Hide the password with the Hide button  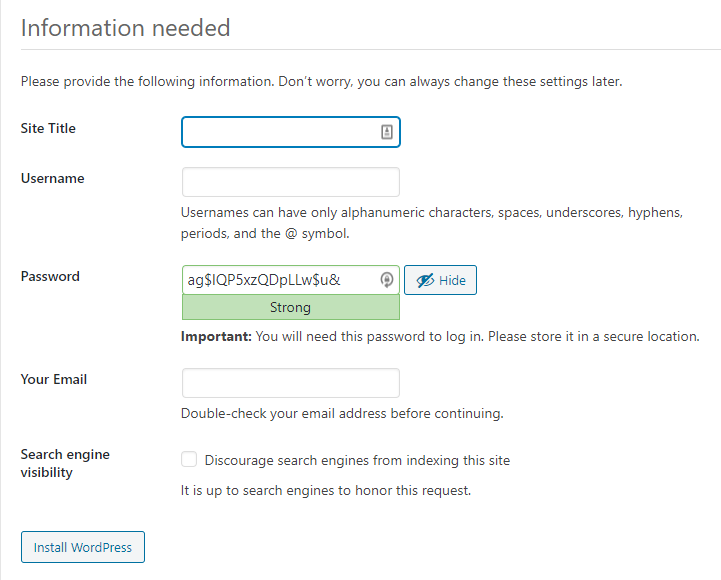click(x=440, y=280)
